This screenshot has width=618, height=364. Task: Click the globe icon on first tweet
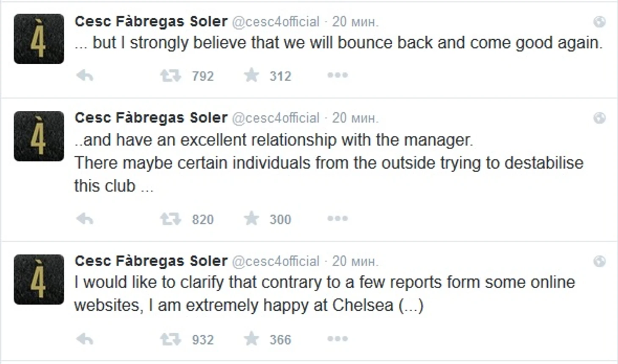pos(599,22)
